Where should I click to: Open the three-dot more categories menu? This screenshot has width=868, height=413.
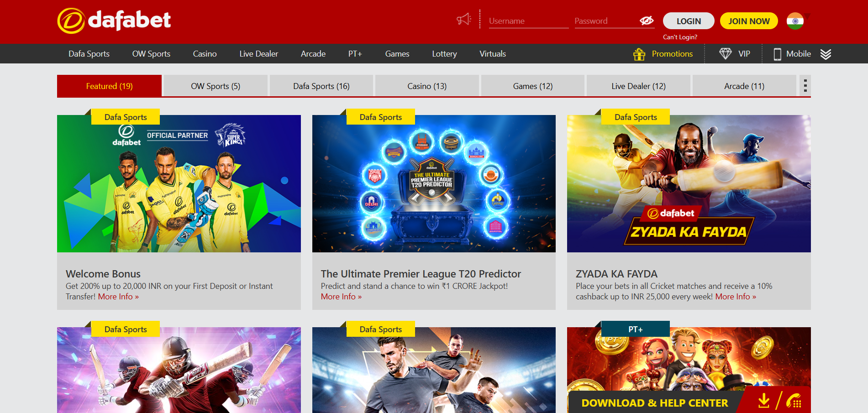[x=805, y=86]
